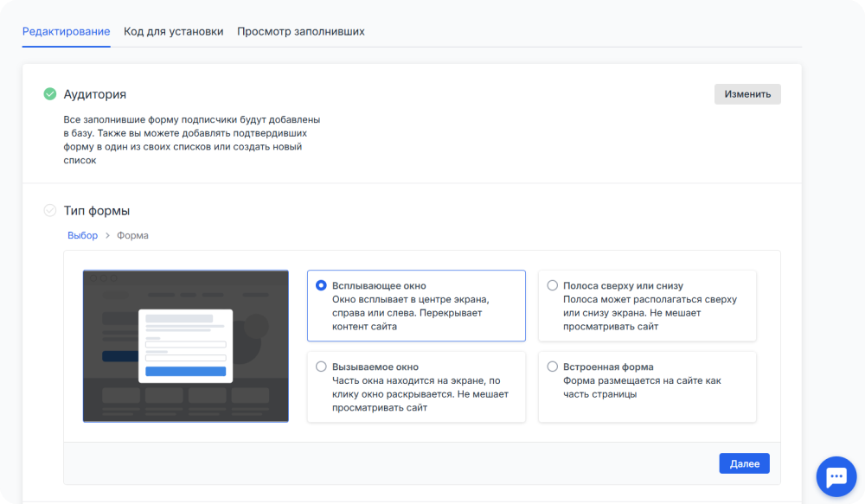865x504 pixels.
Task: Switch to the Редактирование tab
Action: (66, 31)
